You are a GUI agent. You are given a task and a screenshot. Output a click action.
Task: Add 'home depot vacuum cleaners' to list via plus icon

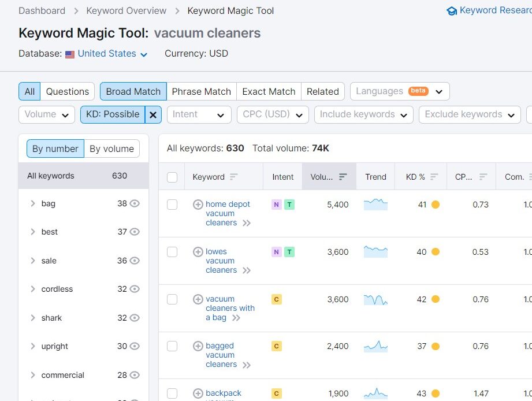[x=198, y=205]
